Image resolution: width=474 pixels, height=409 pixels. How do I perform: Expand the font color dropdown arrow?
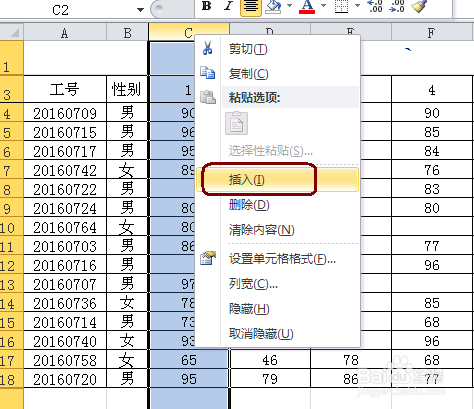[323, 5]
